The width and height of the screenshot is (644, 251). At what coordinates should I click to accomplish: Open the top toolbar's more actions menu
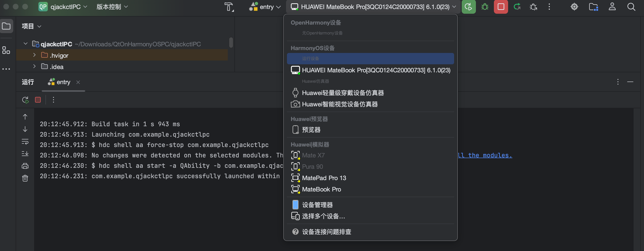[x=549, y=7]
